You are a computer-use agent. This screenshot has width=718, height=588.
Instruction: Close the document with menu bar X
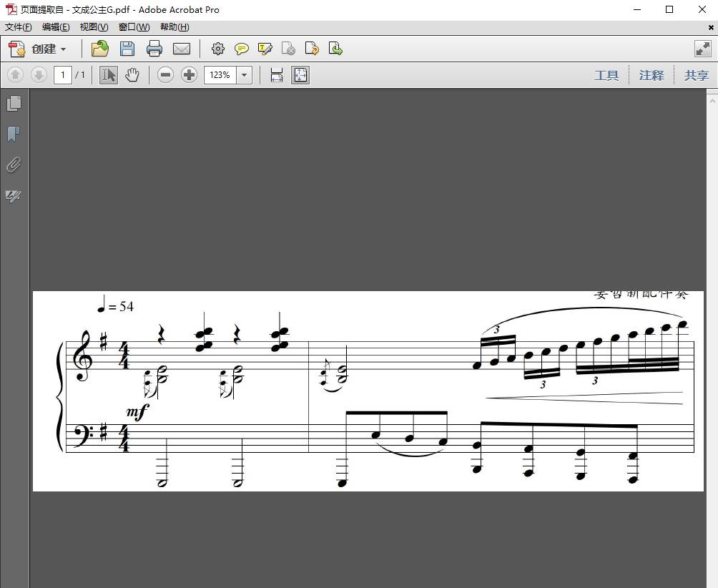[x=711, y=27]
